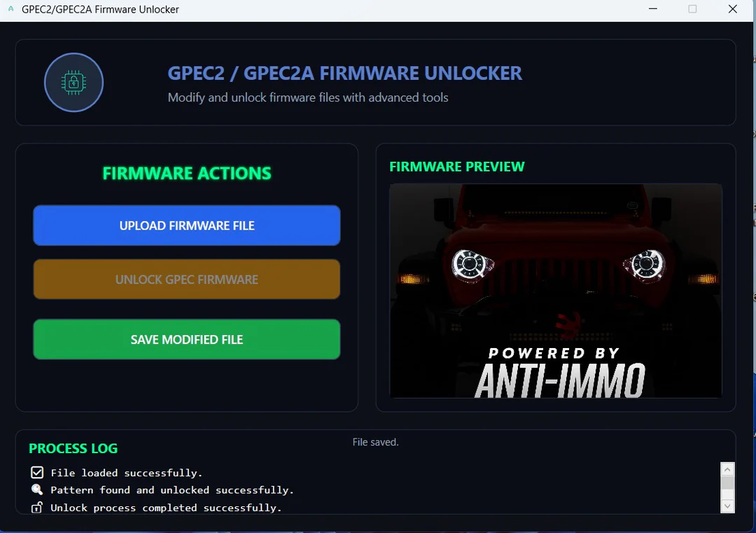Click the File saved status message

375,442
